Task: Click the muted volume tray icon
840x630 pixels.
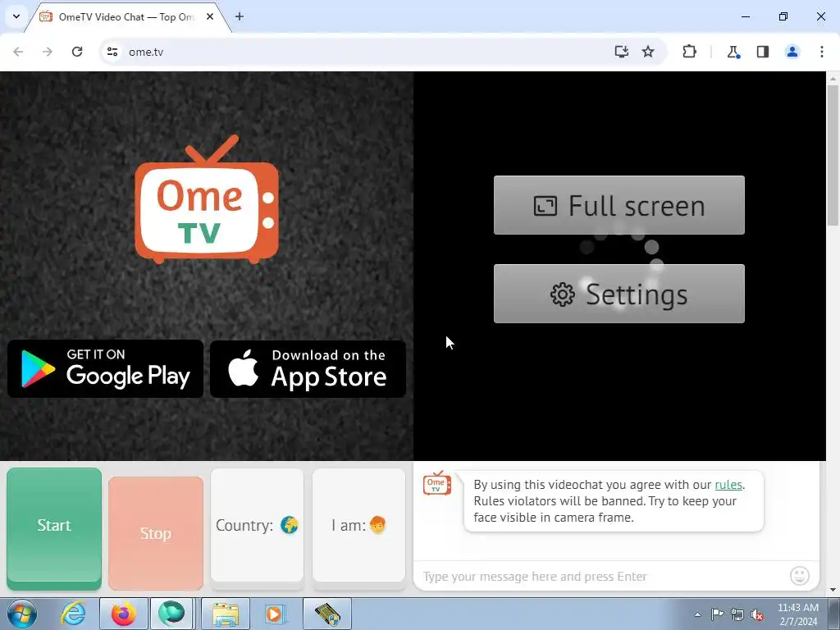Action: pos(757,614)
